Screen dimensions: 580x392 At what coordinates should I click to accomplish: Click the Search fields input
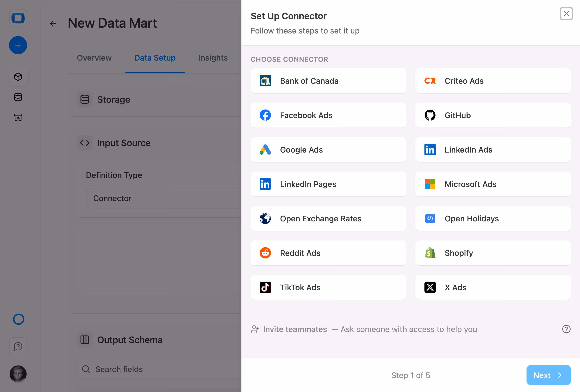click(159, 369)
